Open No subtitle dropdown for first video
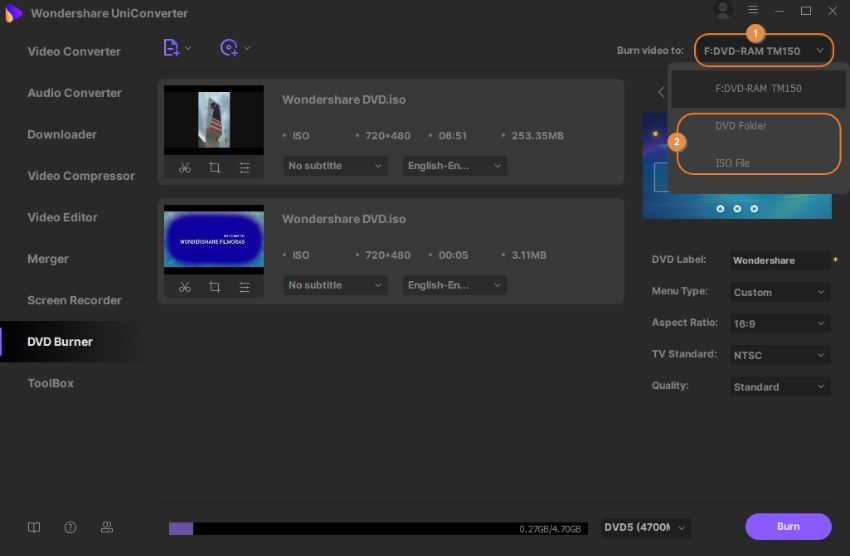This screenshot has height=556, width=850. point(335,166)
